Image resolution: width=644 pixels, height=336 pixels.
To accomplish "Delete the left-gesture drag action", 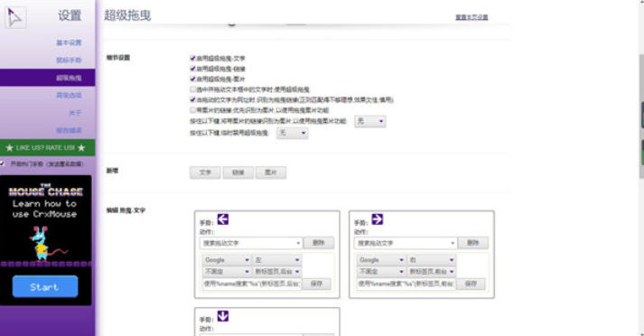I will click(x=318, y=243).
